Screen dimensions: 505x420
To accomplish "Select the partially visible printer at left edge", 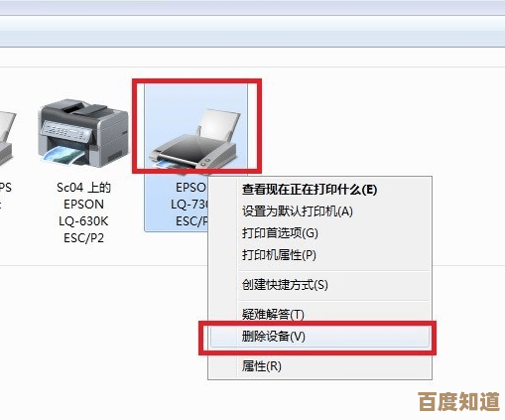I will [x=7, y=138].
